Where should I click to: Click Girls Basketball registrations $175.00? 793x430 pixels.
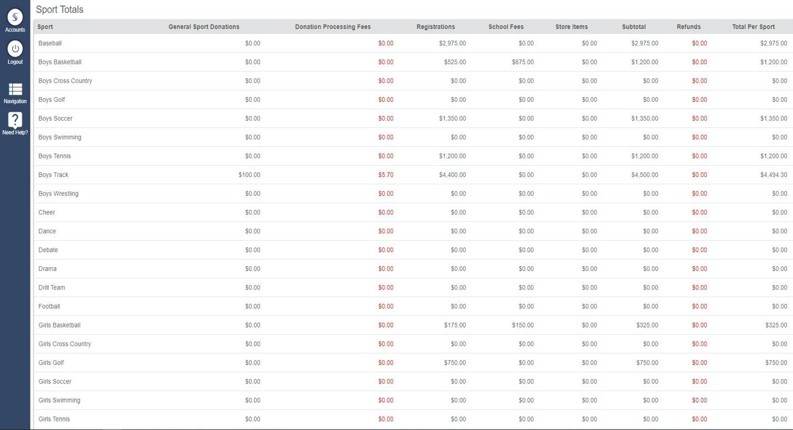pos(455,325)
